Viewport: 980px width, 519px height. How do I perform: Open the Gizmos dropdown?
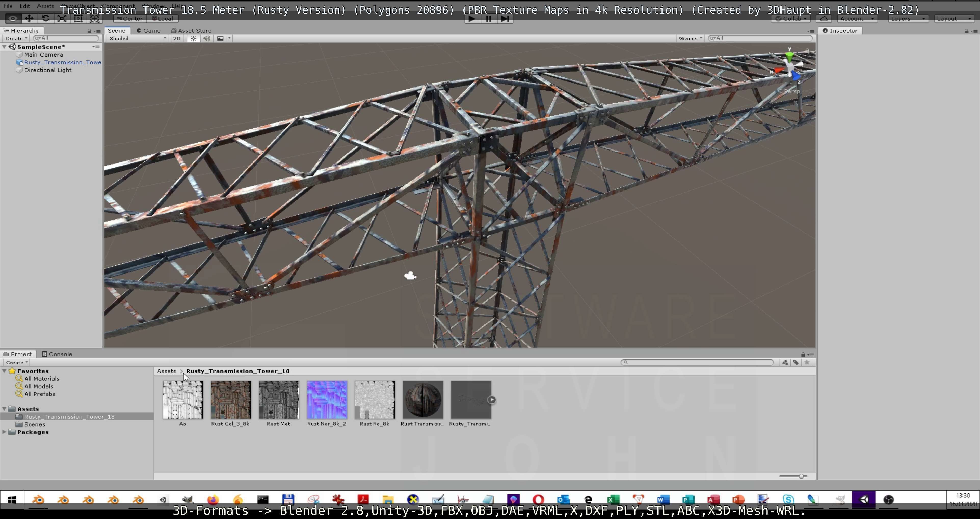690,38
